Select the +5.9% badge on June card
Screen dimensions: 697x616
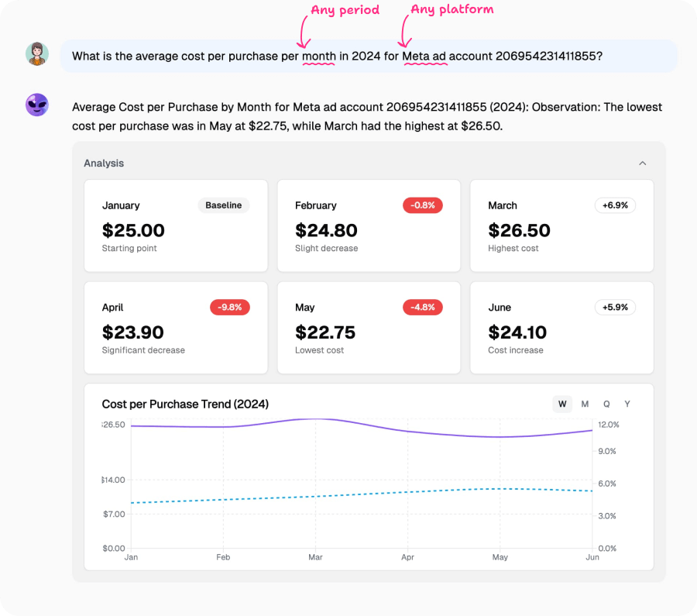pyautogui.click(x=615, y=307)
